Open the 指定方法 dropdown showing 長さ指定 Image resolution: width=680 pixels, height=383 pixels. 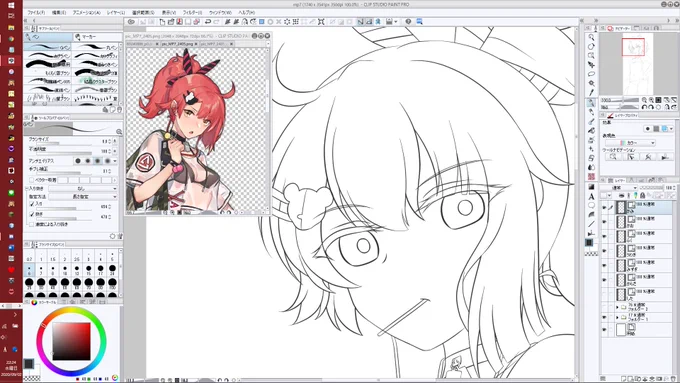83,197
